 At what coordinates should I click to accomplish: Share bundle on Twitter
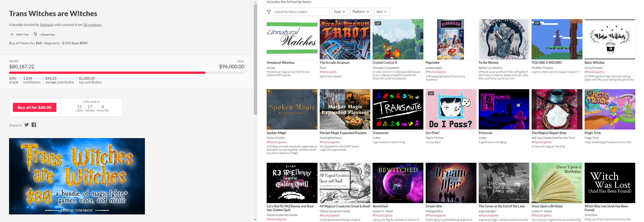27,125
